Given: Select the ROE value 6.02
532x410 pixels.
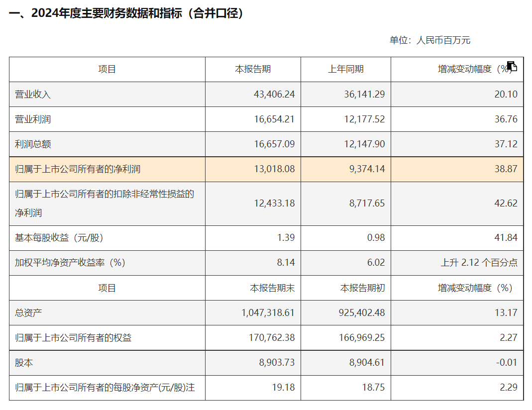Looking at the screenshot, I should point(376,263).
